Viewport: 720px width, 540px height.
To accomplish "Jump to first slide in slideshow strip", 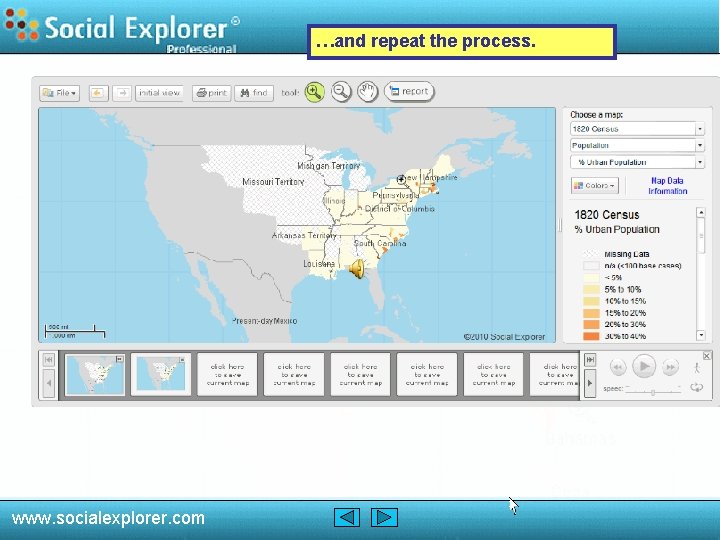I will click(x=49, y=360).
